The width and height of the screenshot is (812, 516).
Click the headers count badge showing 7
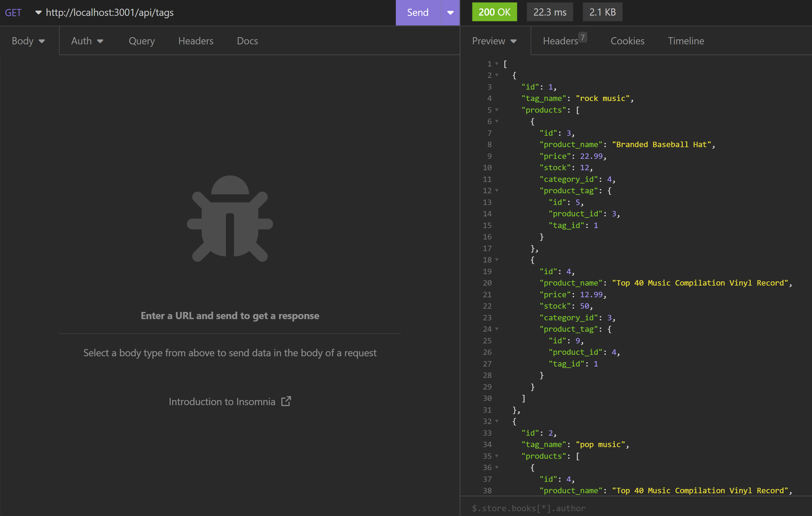[583, 37]
